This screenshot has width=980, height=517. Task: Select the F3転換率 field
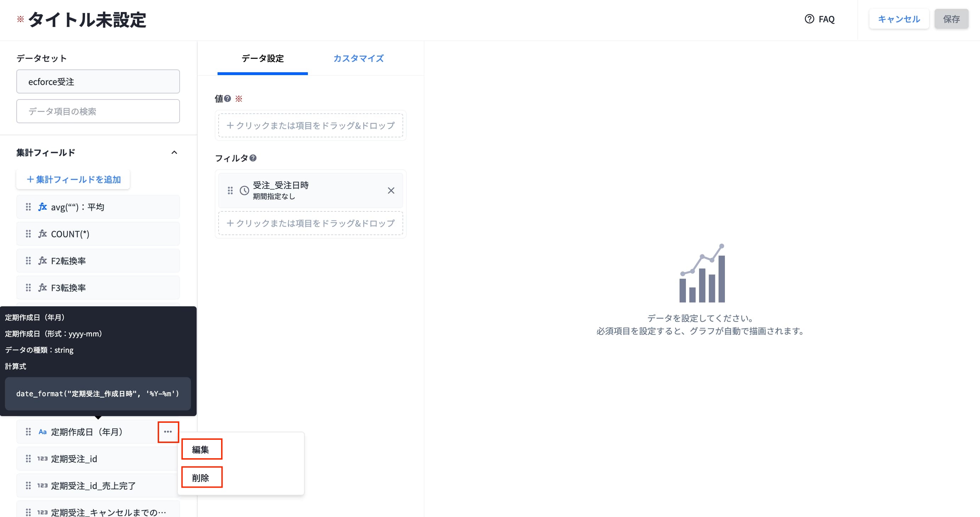tap(98, 288)
